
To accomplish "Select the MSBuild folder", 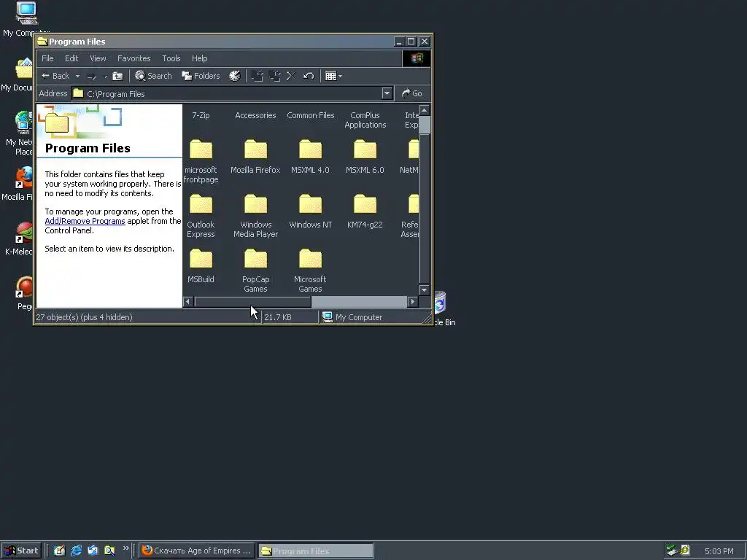I will coord(201,265).
